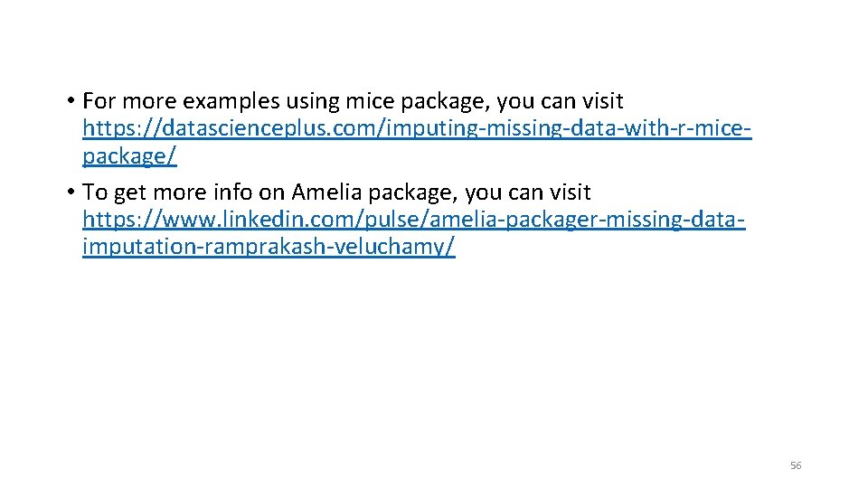This screenshot has width=868, height=488.
Task: Click slide number 56
Action: coord(796,465)
